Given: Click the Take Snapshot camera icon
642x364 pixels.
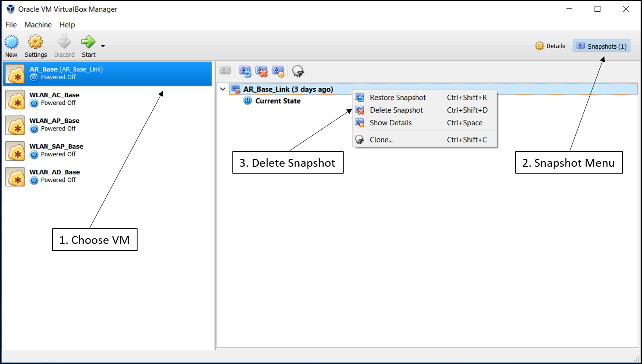Looking at the screenshot, I should tap(225, 71).
